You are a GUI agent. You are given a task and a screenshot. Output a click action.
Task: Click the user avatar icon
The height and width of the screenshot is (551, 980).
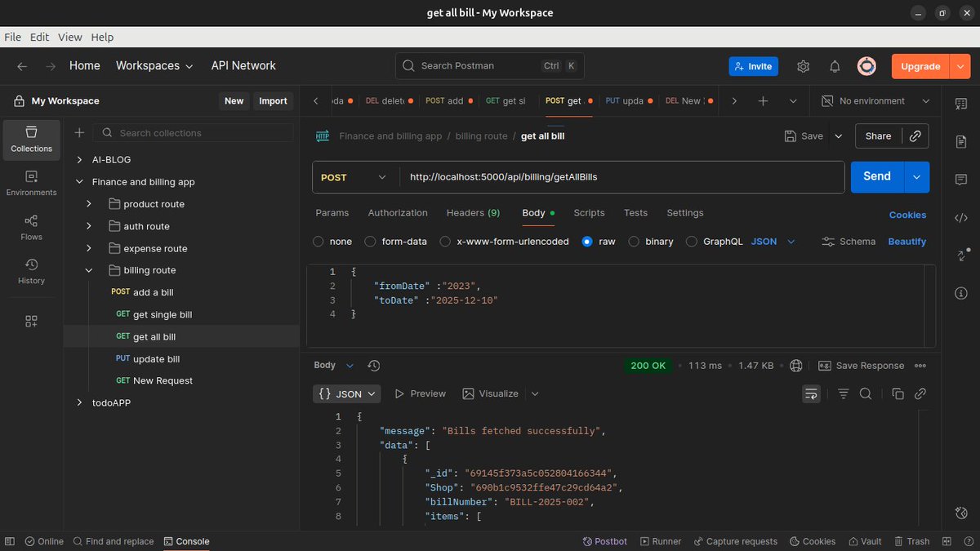(866, 66)
